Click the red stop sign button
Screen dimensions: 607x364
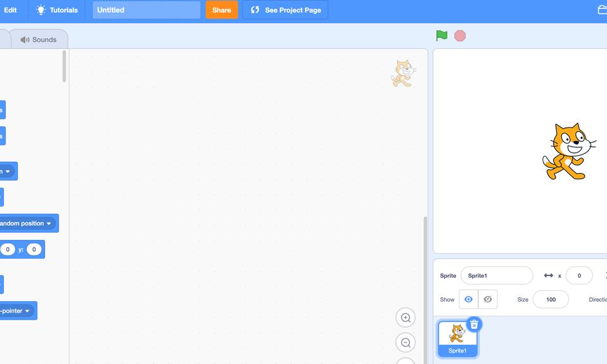tap(460, 36)
